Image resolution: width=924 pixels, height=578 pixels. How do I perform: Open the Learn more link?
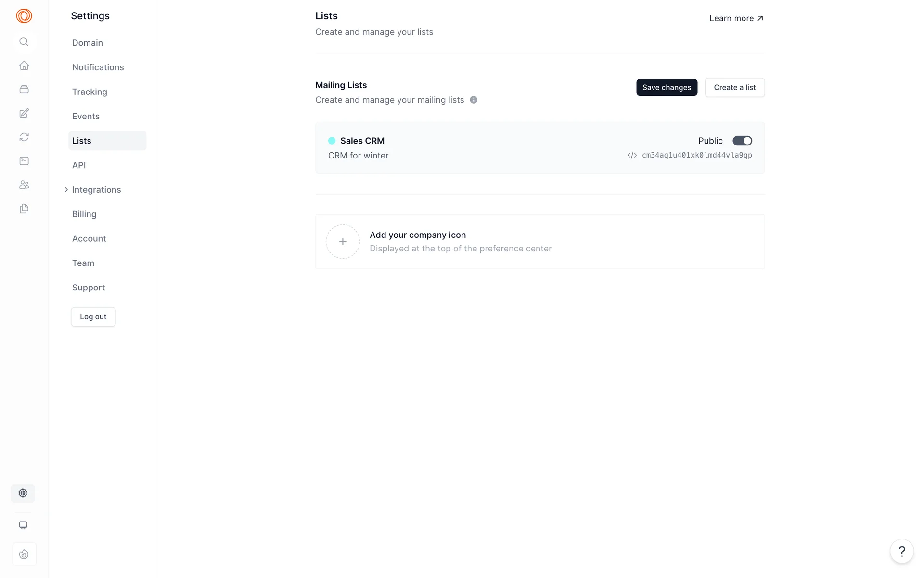pos(736,18)
